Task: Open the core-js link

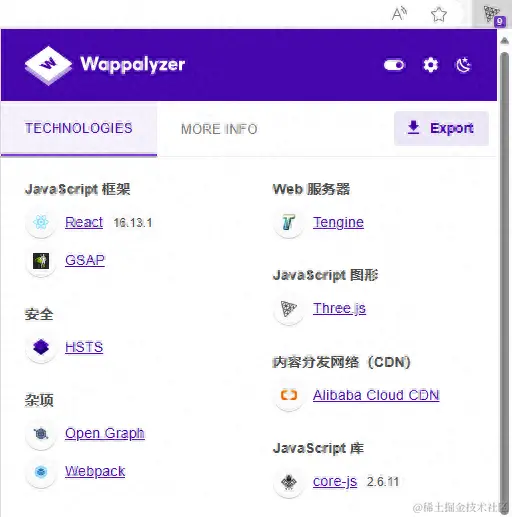Action: tap(335, 482)
